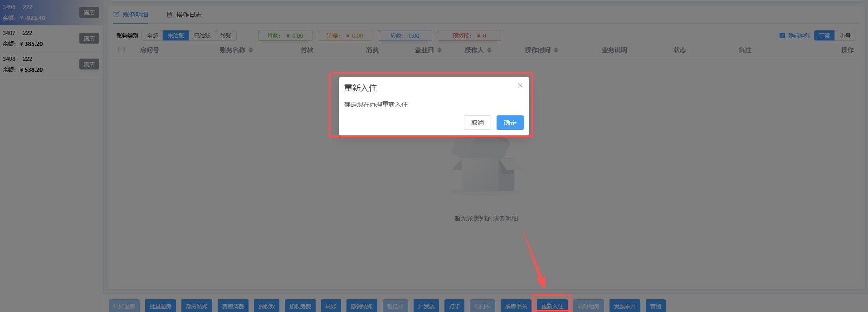Image resolution: width=868 pixels, height=312 pixels.
Task: Click the 预收款 bottom button
Action: click(267, 306)
